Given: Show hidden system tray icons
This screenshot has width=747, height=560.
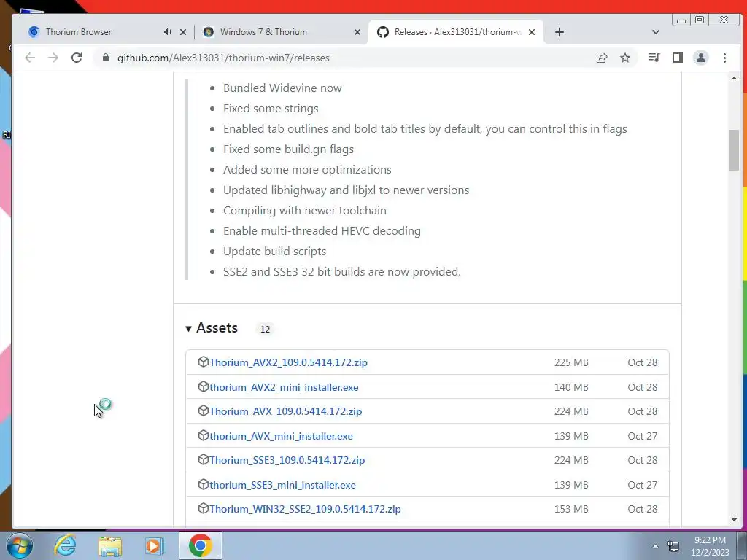Looking at the screenshot, I should pos(655,546).
